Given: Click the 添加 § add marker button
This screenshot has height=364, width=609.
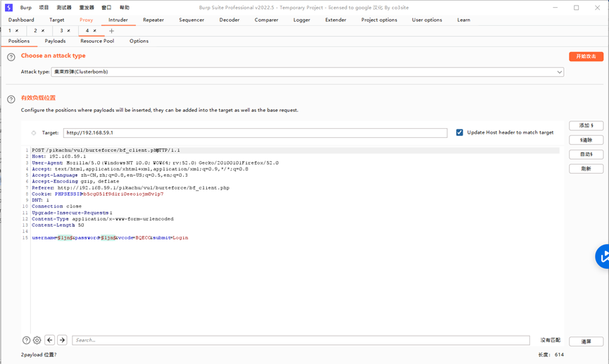Looking at the screenshot, I should [x=586, y=125].
